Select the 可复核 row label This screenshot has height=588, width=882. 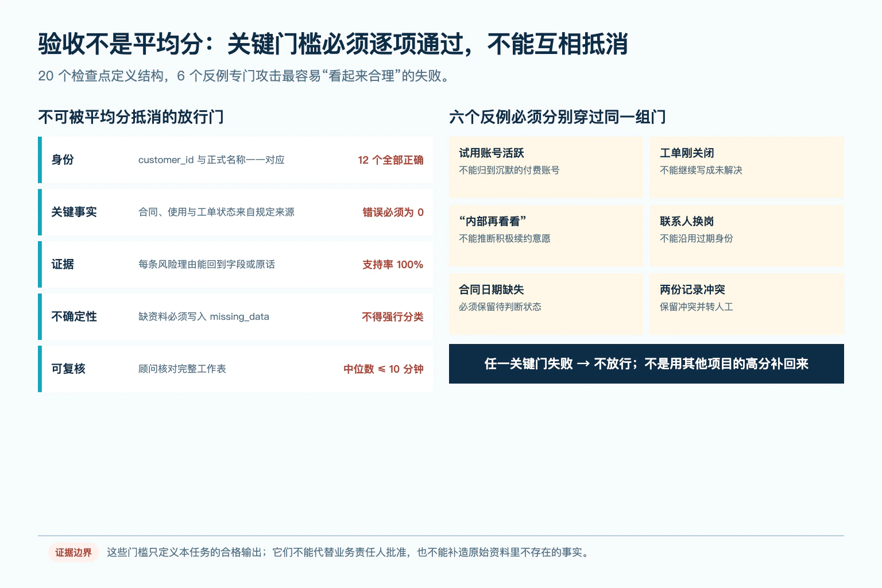pyautogui.click(x=68, y=369)
